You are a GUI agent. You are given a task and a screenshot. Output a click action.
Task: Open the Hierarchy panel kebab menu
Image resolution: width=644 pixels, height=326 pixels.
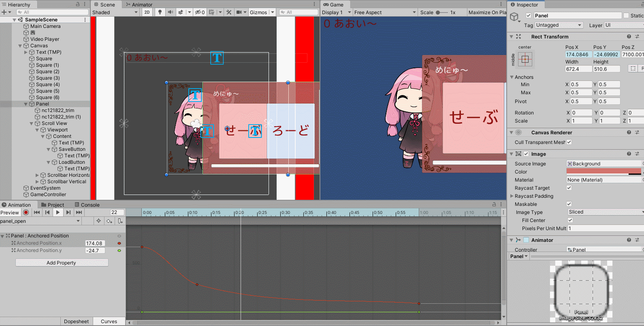(x=85, y=4)
